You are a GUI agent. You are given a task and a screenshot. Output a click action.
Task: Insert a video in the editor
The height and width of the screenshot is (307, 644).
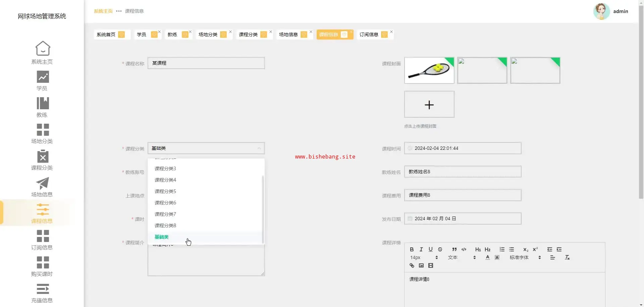[x=431, y=265]
